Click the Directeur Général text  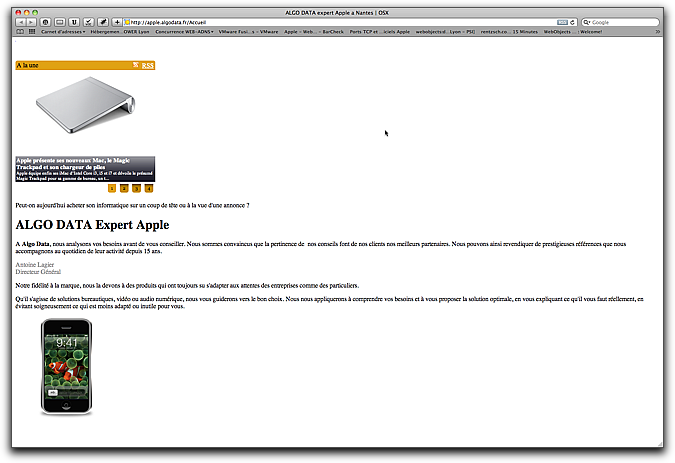pos(38,272)
